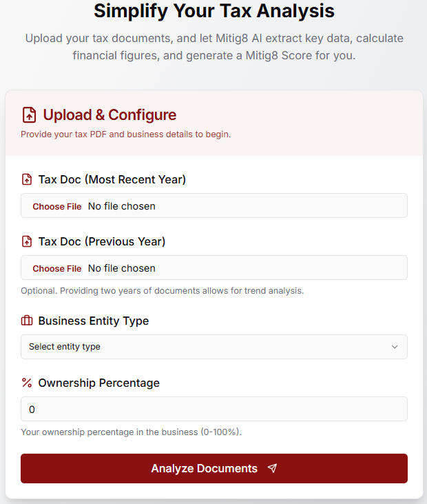
Task: Click the Tax Doc (Most Recent Year) label
Action: pyautogui.click(x=112, y=180)
